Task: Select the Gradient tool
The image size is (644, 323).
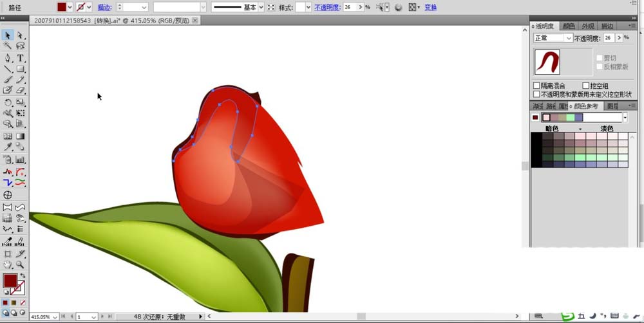Action: tap(20, 136)
